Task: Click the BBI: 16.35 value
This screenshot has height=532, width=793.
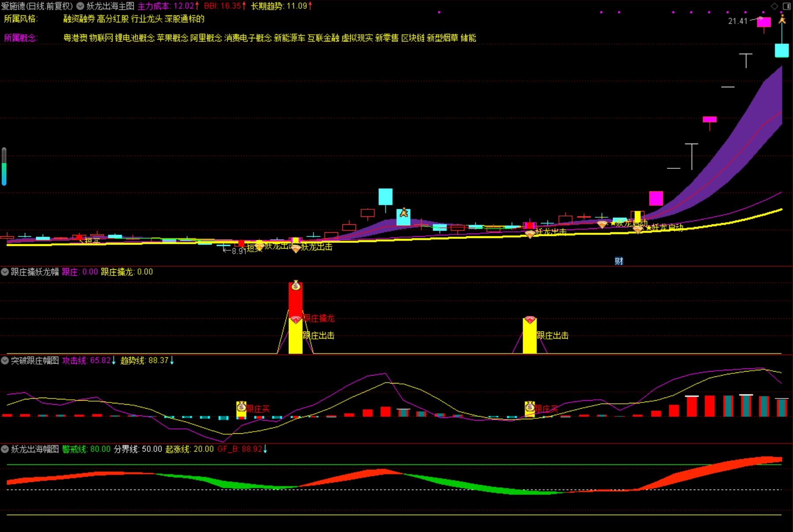Action: [x=225, y=6]
